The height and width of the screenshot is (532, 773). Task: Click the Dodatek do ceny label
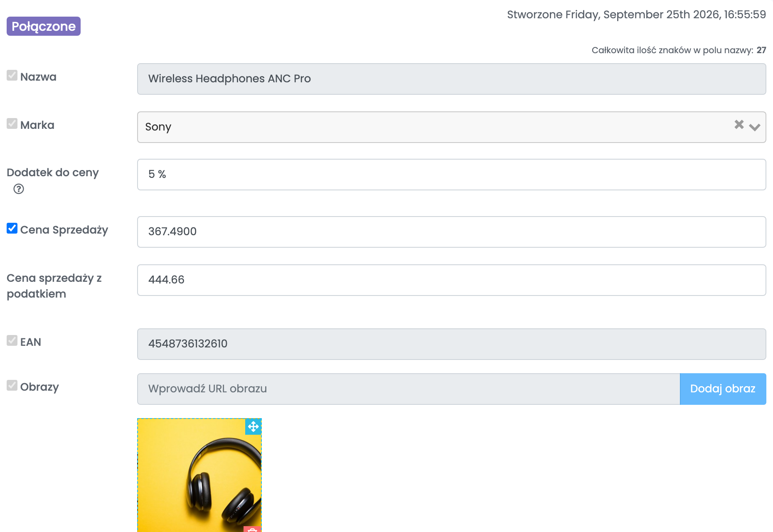pos(53,172)
